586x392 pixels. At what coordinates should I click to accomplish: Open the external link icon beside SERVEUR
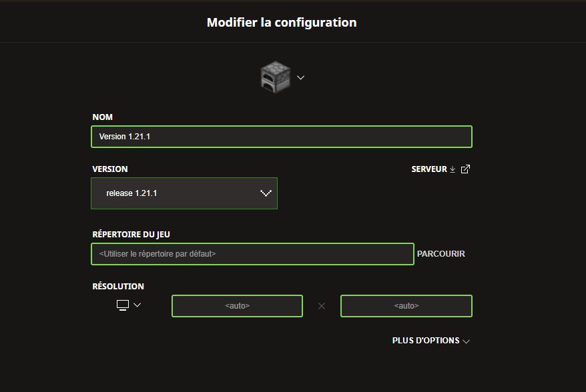(465, 169)
